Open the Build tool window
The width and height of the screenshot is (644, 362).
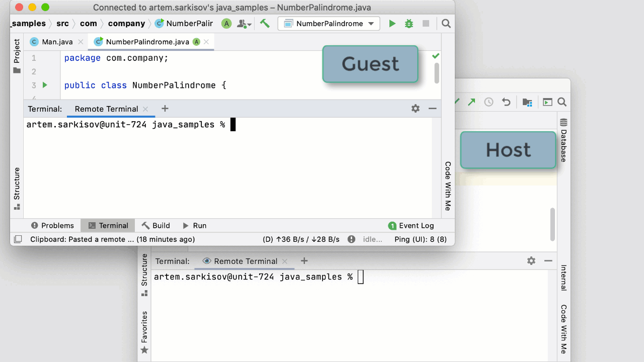[x=155, y=226]
